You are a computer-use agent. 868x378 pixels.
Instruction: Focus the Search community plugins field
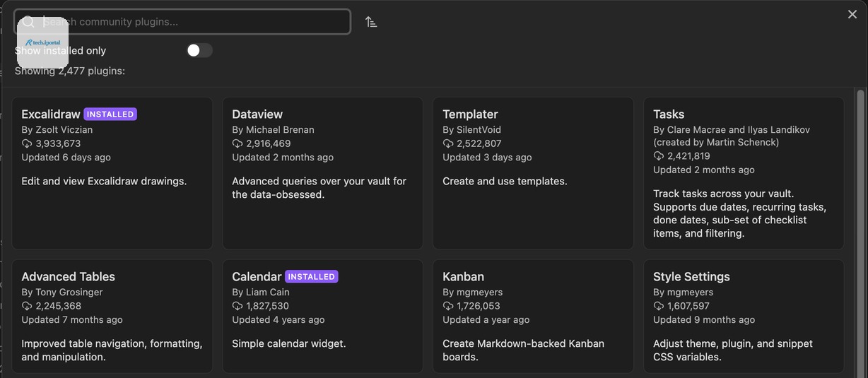coord(182,22)
